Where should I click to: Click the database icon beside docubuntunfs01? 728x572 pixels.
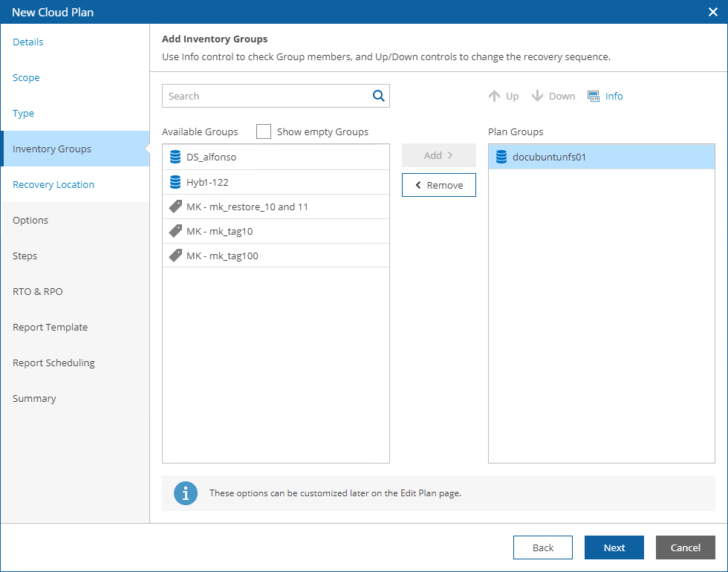coord(500,157)
